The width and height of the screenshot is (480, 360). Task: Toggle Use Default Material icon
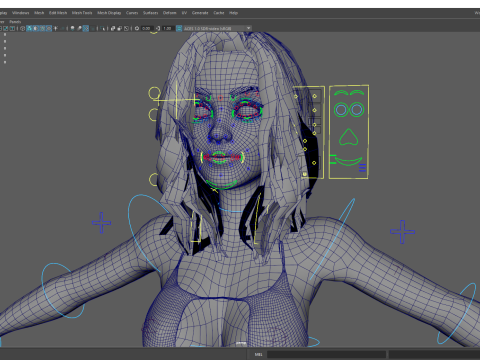point(36,28)
